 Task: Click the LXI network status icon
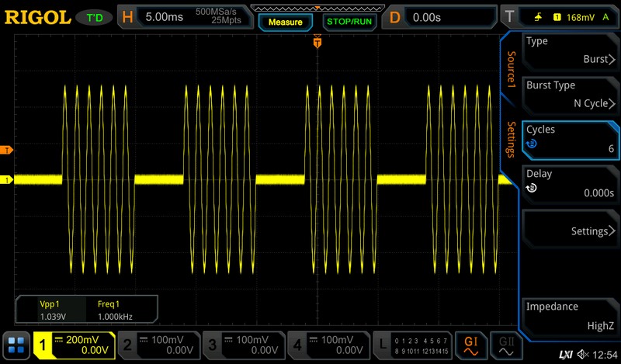(x=565, y=355)
